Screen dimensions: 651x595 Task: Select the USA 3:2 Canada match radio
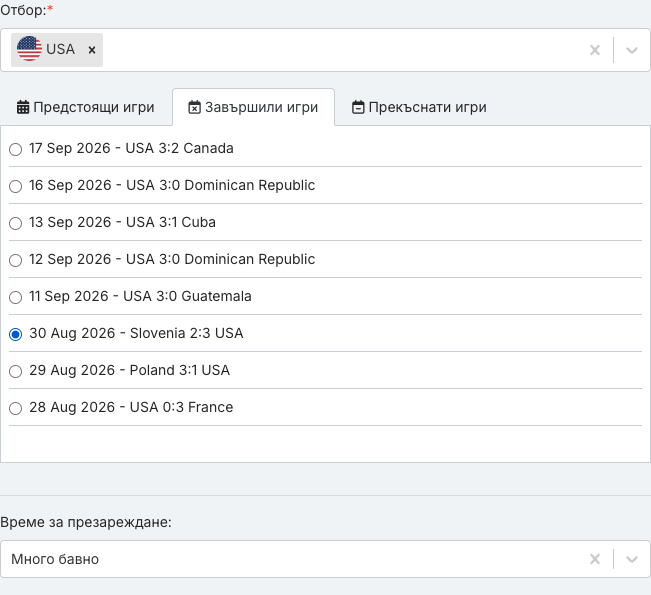[x=15, y=149]
